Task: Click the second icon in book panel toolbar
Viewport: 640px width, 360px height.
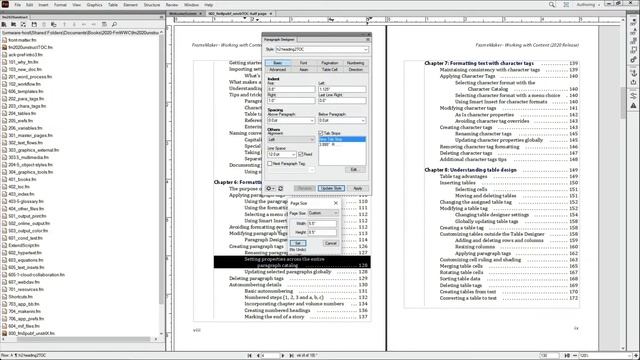Action: 14,24
